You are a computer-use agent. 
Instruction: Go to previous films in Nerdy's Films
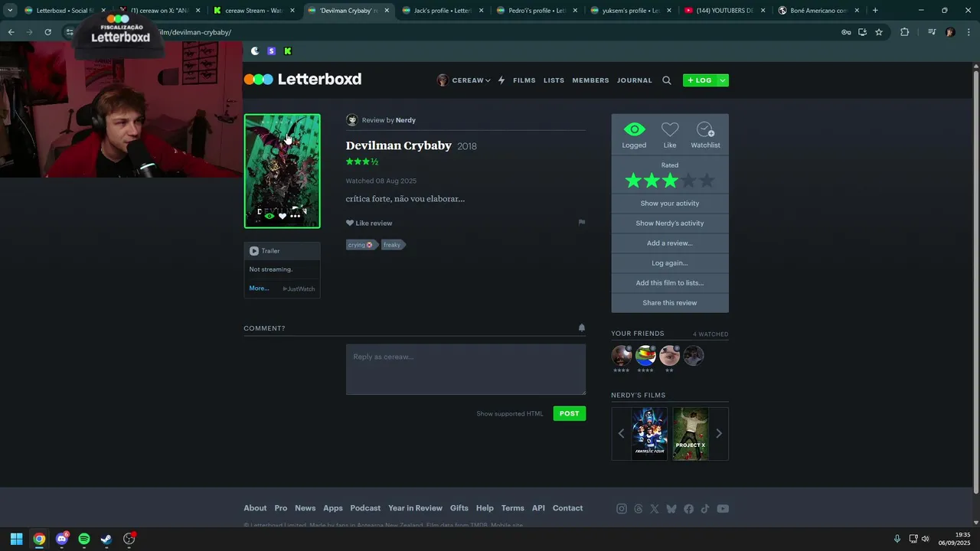(621, 434)
